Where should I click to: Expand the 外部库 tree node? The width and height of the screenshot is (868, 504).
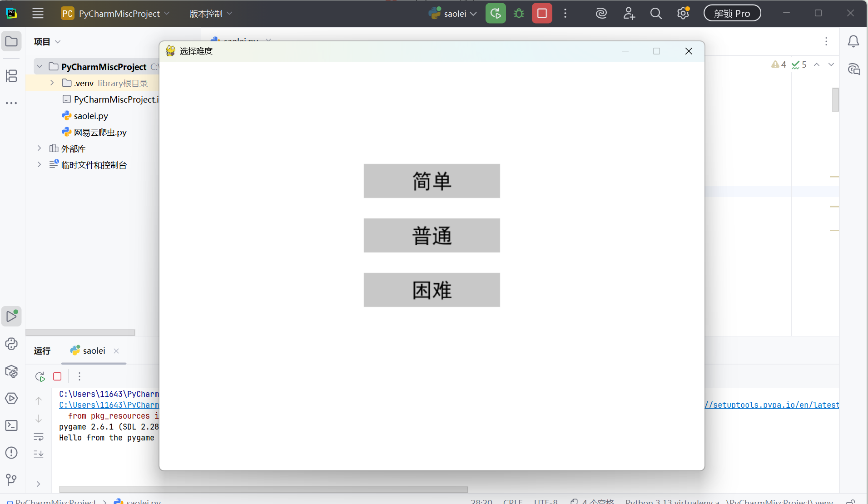(39, 148)
